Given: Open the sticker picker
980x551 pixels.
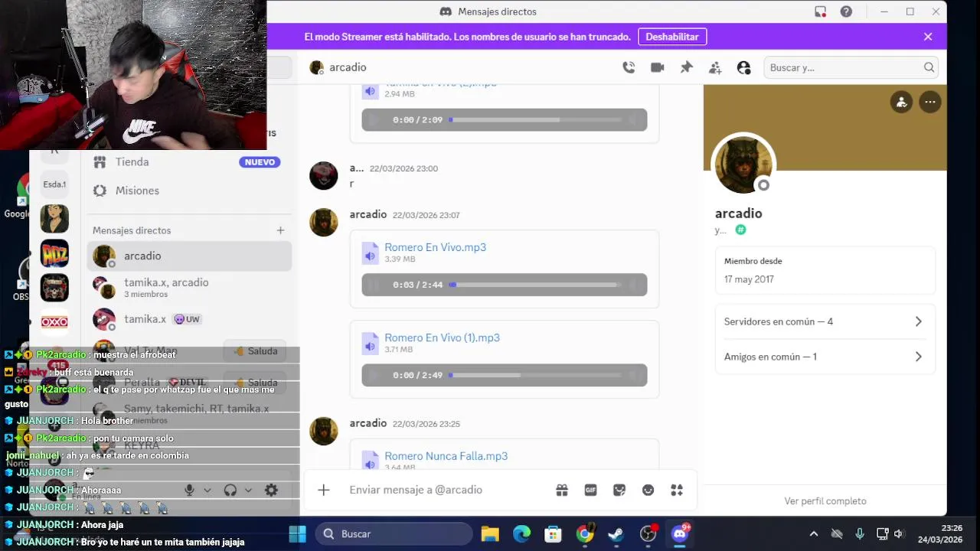Looking at the screenshot, I should click(x=619, y=490).
